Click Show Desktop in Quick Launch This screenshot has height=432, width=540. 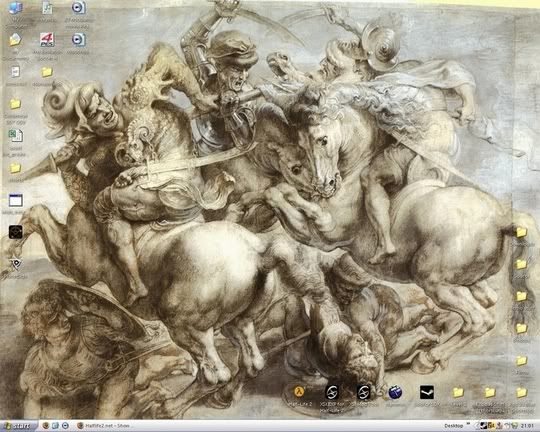click(x=55, y=426)
